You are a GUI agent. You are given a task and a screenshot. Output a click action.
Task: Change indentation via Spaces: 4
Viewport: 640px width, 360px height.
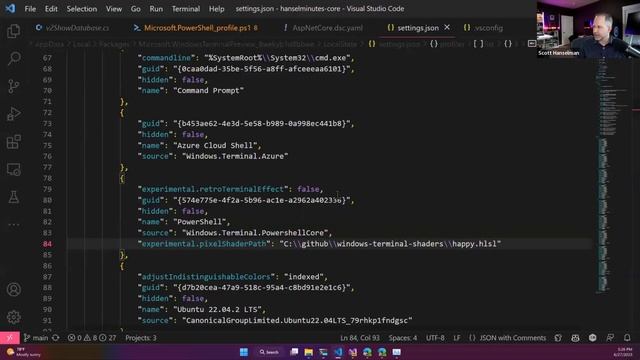click(x=402, y=338)
